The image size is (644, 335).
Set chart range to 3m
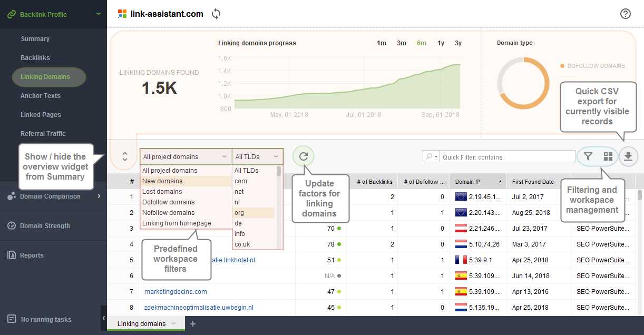pyautogui.click(x=402, y=43)
